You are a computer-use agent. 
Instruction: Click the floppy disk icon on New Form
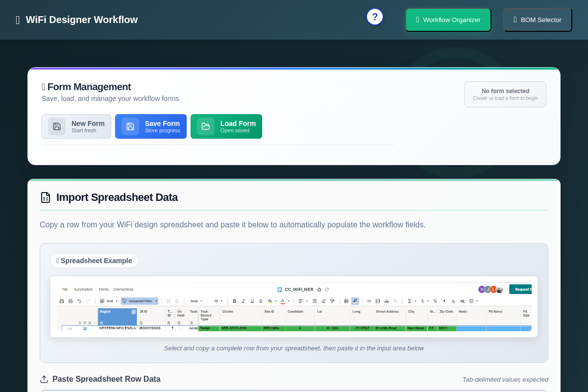57,126
